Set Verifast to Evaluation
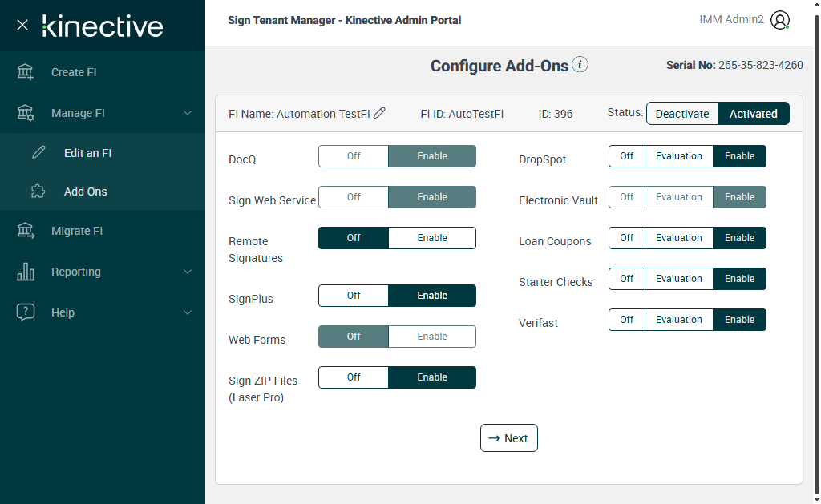This screenshot has width=821, height=504. 678,319
